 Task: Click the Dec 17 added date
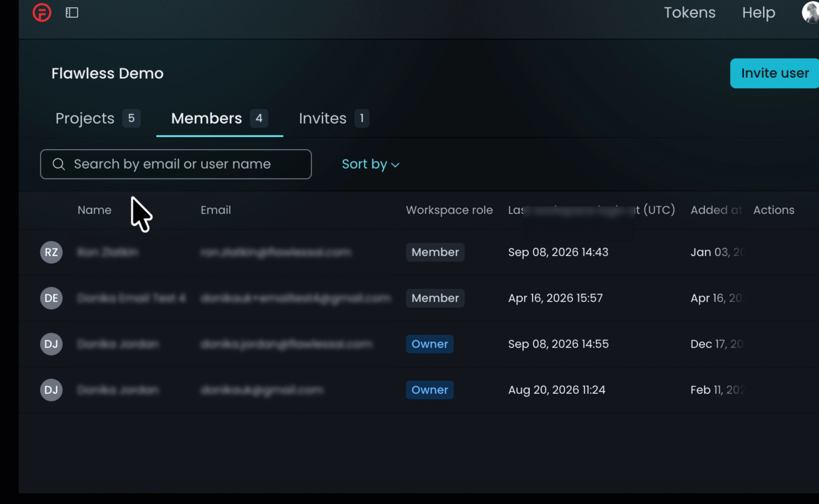(x=717, y=344)
